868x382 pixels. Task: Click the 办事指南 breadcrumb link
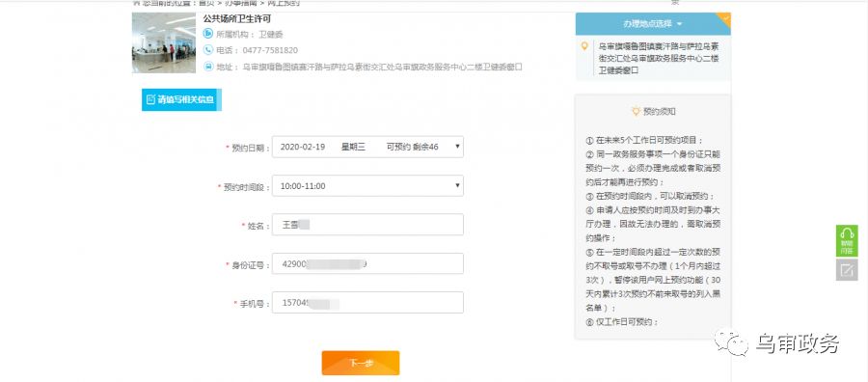[x=241, y=3]
